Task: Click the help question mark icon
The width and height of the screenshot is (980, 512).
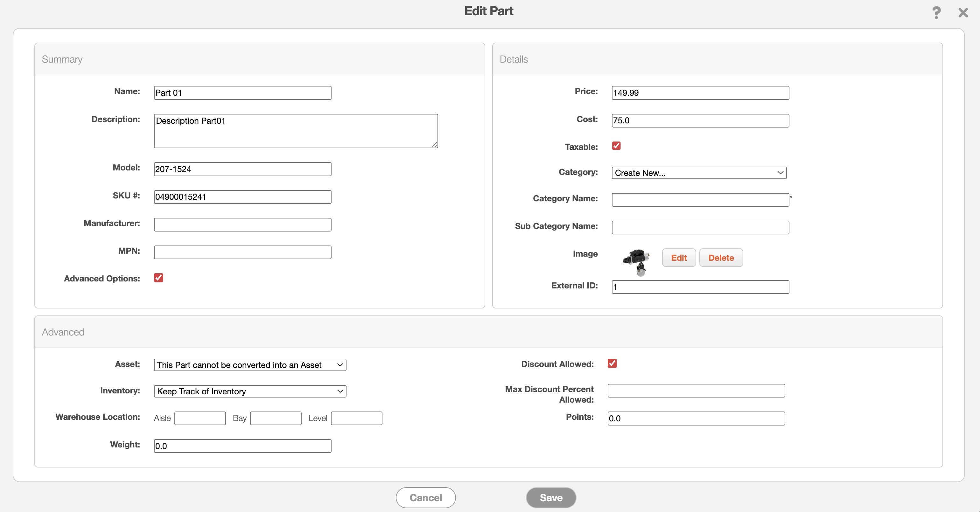Action: [936, 12]
